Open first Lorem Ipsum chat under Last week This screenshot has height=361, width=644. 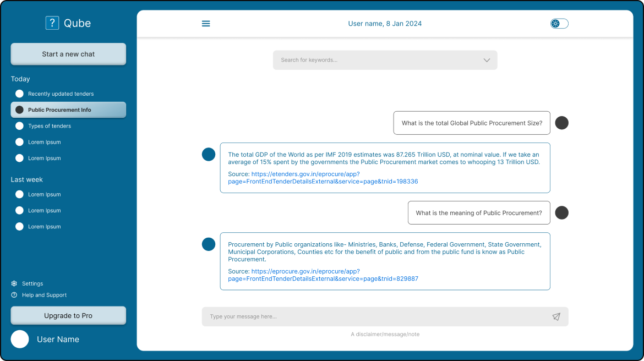coord(44,194)
